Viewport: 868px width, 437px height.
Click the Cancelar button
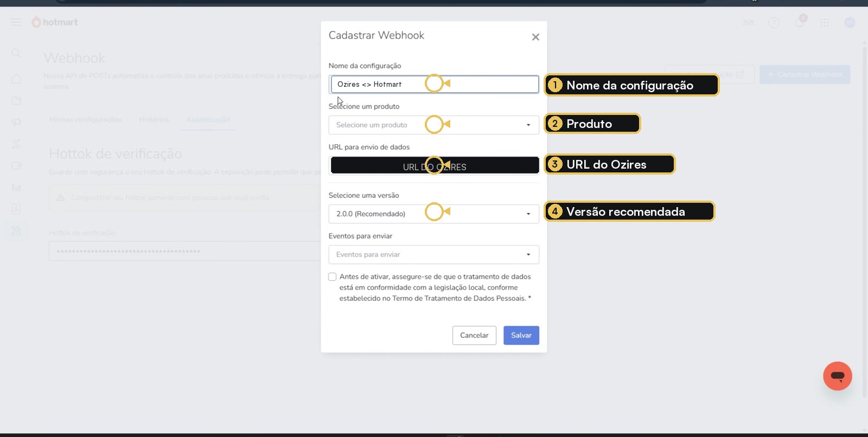coord(474,335)
